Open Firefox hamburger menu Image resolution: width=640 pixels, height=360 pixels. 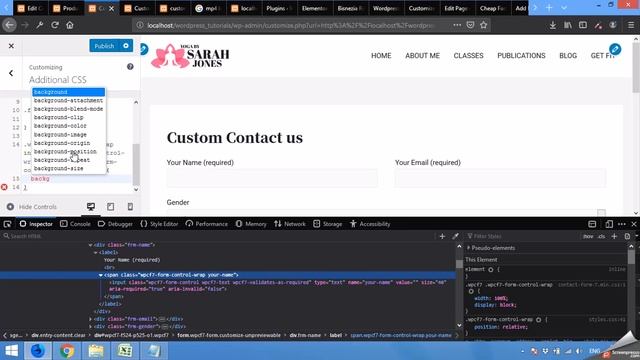(631, 25)
